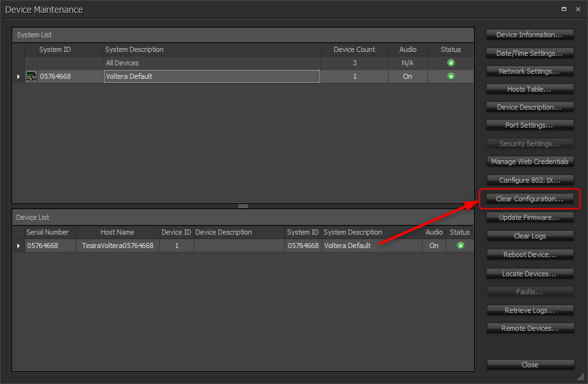The width and height of the screenshot is (588, 384).
Task: Expand the 05764668 system row arrow
Action: coord(19,76)
